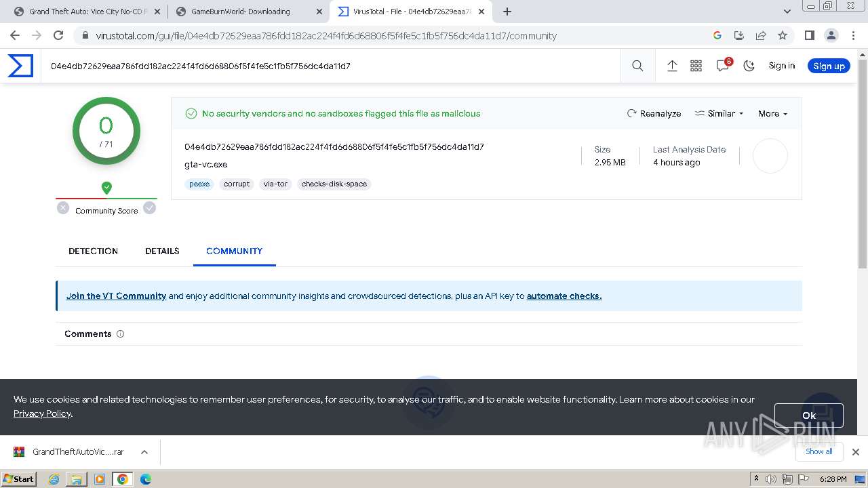Screen dimensions: 868x488
Task: Close the VirusTotal tab
Action: pos(481,12)
